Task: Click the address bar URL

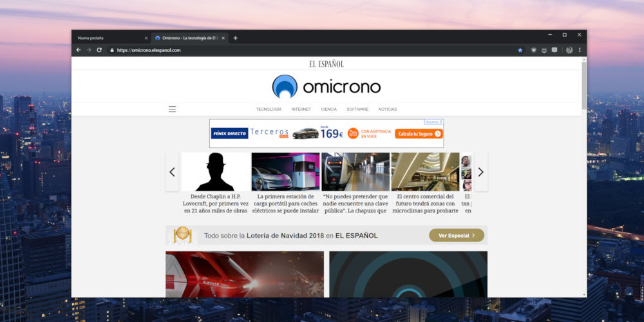Action: pyautogui.click(x=149, y=50)
